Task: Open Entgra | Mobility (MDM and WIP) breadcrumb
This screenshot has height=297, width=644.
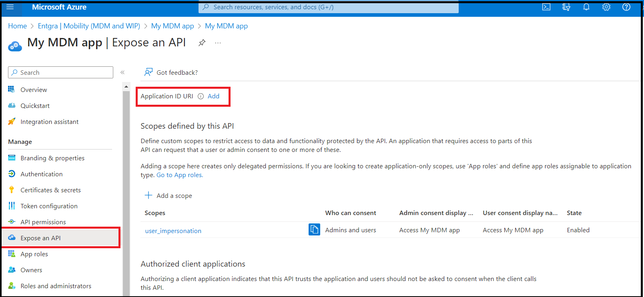Action: click(x=89, y=26)
